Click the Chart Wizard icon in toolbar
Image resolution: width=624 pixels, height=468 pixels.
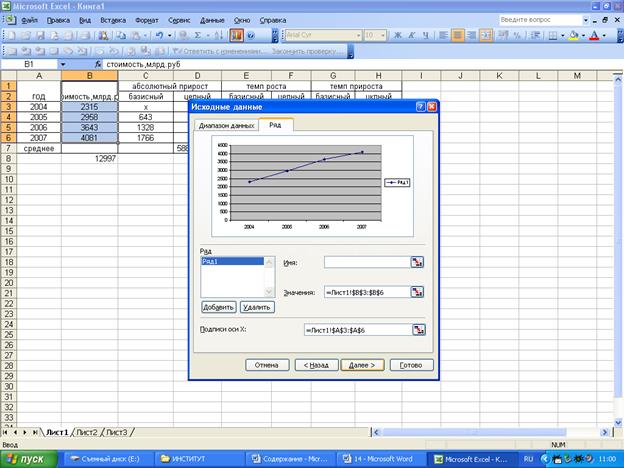click(235, 35)
